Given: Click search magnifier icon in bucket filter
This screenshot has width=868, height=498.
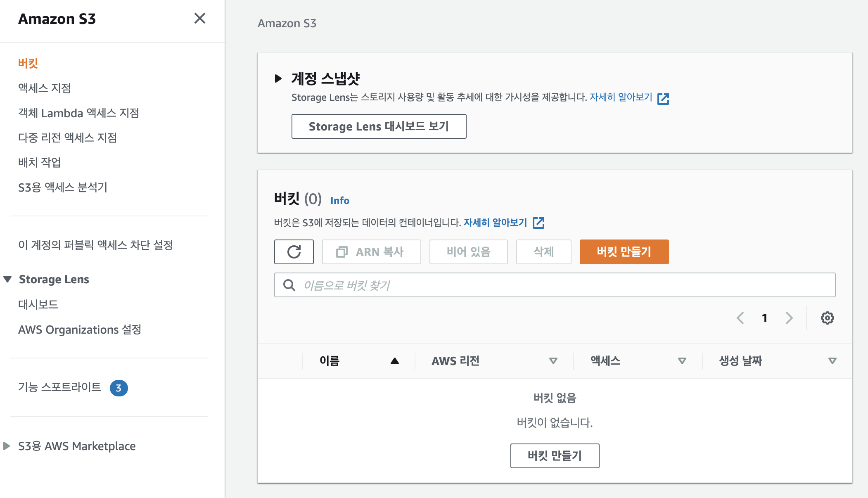Looking at the screenshot, I should tap(289, 285).
